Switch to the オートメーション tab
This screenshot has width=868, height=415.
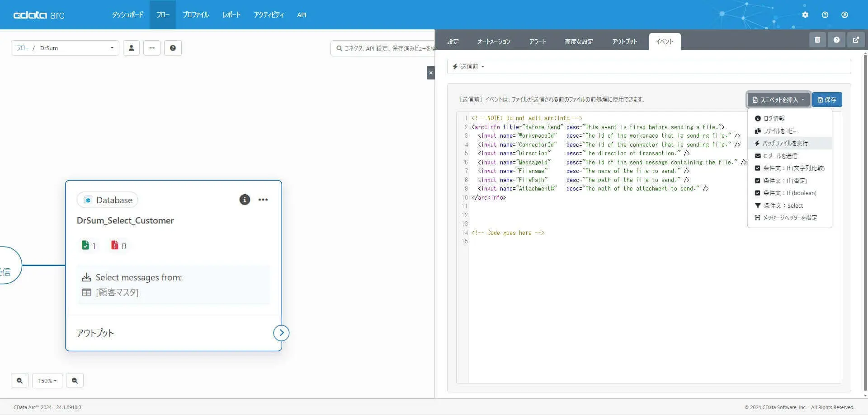pos(494,42)
